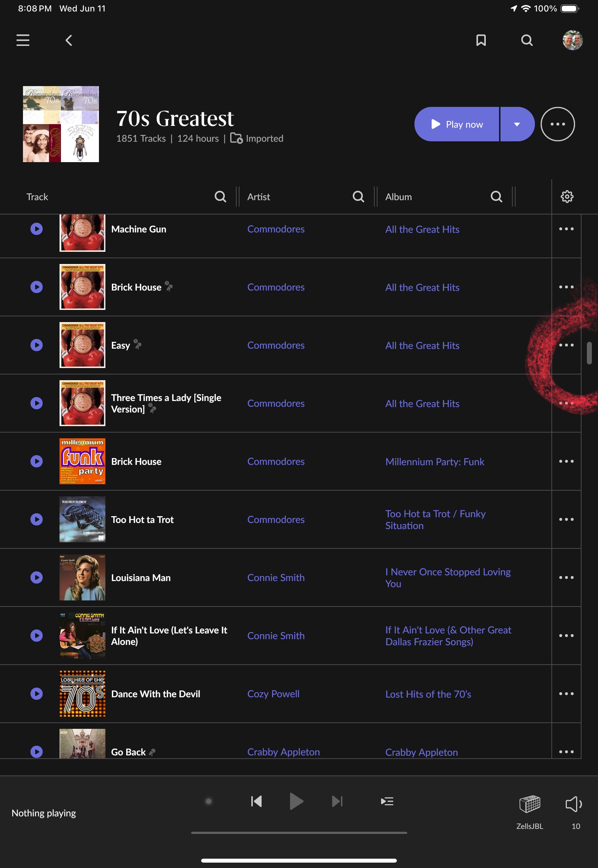Image resolution: width=598 pixels, height=868 pixels.
Task: Sort by the Track column header
Action: [x=37, y=197]
